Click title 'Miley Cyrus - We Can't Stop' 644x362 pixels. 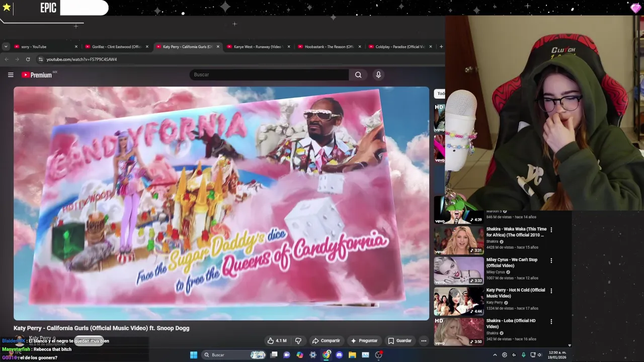coord(512,262)
